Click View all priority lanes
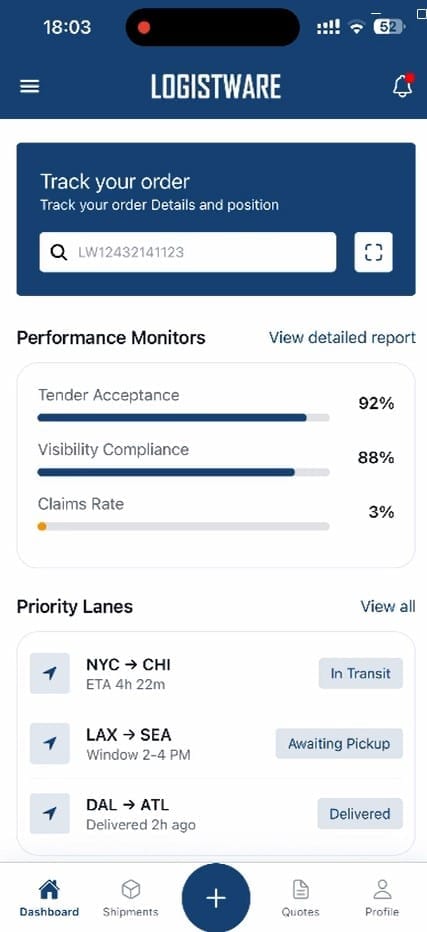 coord(388,606)
